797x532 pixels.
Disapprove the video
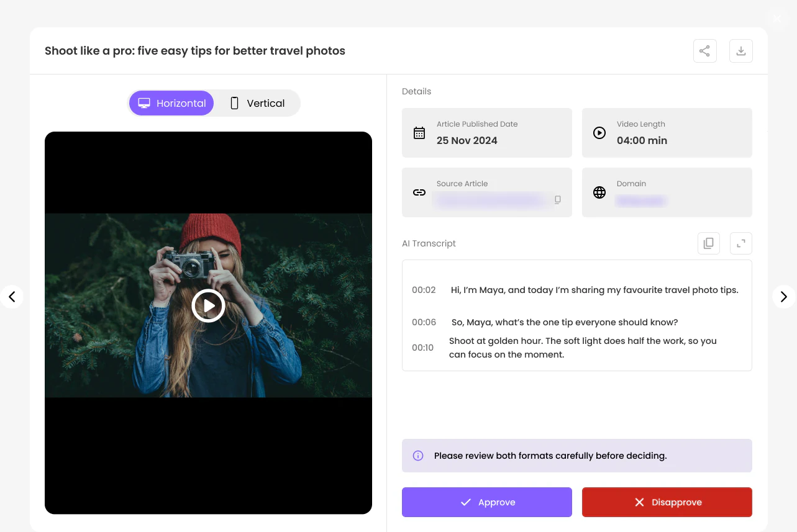click(x=667, y=502)
